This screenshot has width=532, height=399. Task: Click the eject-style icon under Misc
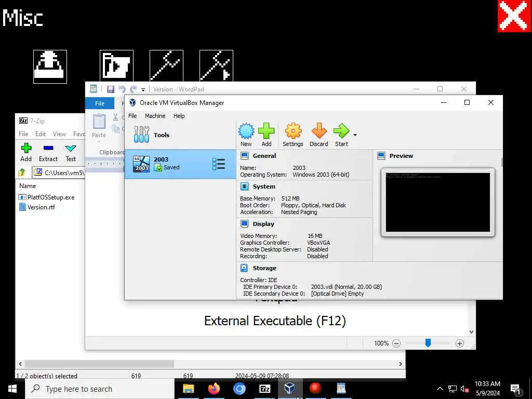(50, 66)
